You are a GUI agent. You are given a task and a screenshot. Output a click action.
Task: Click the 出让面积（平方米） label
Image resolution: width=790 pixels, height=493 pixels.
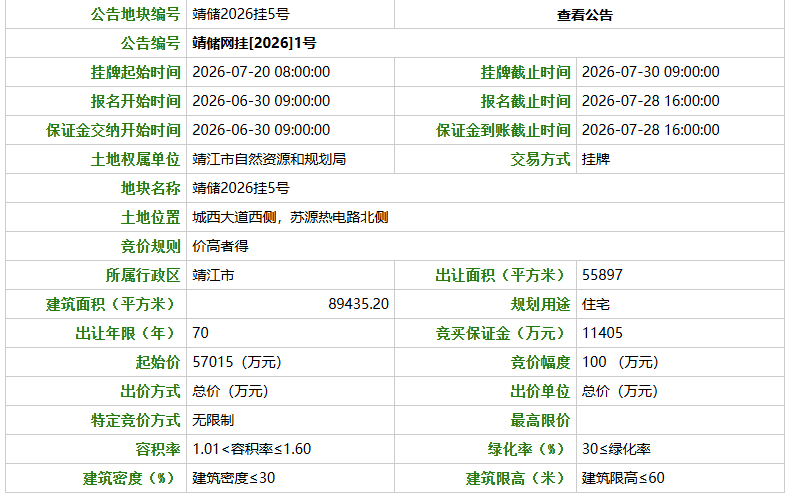[x=502, y=275]
